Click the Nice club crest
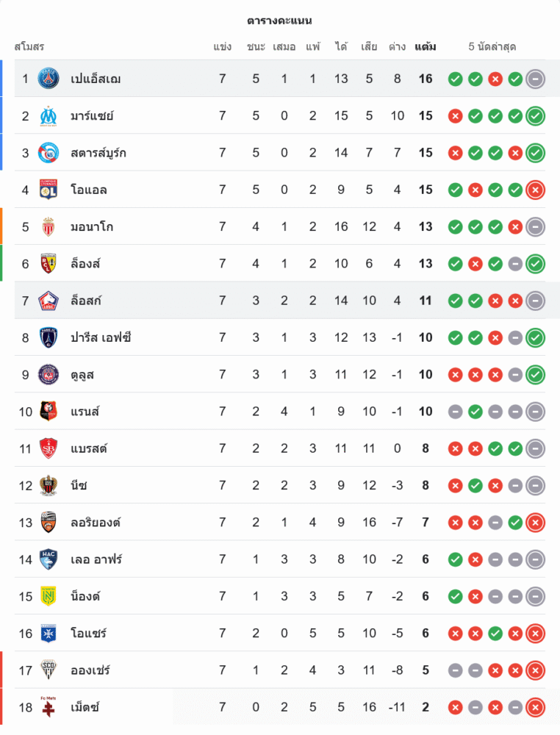This screenshot has width=560, height=735. [49, 485]
